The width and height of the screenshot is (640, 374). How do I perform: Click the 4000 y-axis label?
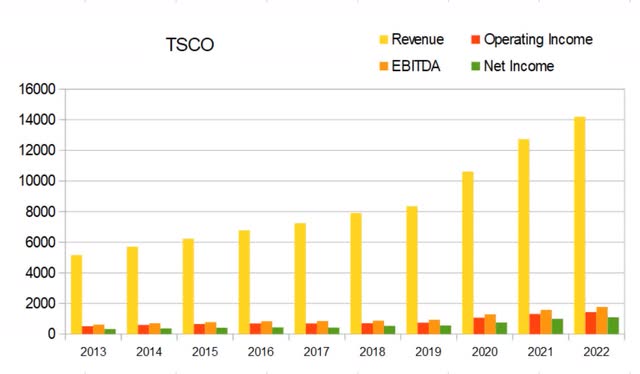(x=40, y=273)
